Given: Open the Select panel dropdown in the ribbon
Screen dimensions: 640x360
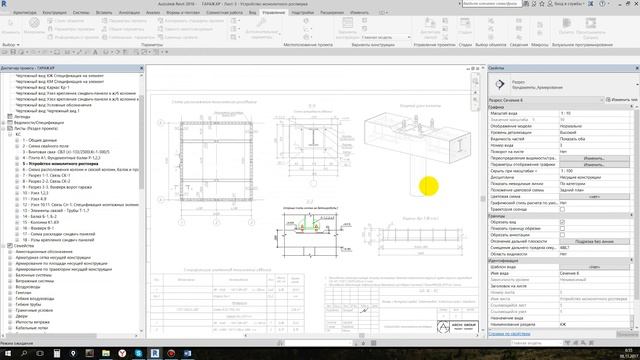Looking at the screenshot, I should [11, 45].
